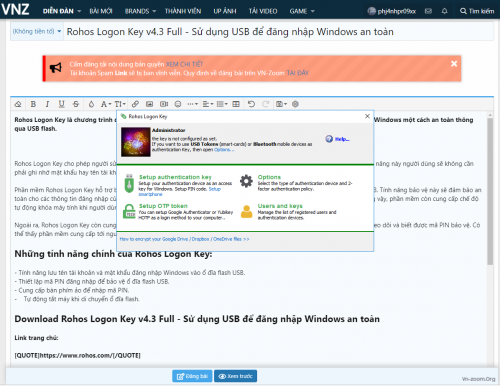
Task: Toggle italic formatting
Action: click(47, 104)
